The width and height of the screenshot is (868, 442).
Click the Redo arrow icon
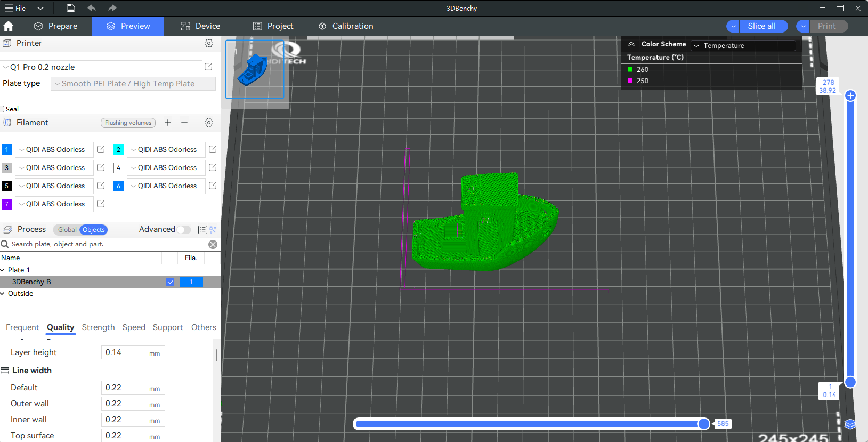(112, 8)
